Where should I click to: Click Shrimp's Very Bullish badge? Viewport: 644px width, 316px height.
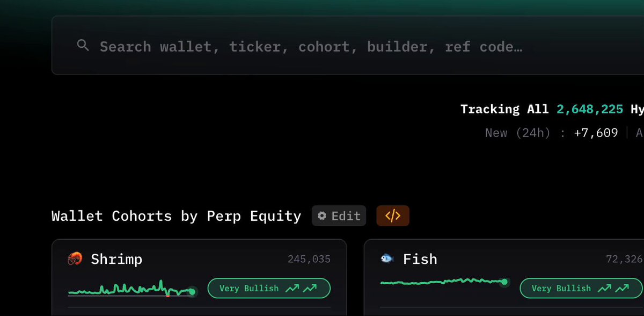click(269, 289)
